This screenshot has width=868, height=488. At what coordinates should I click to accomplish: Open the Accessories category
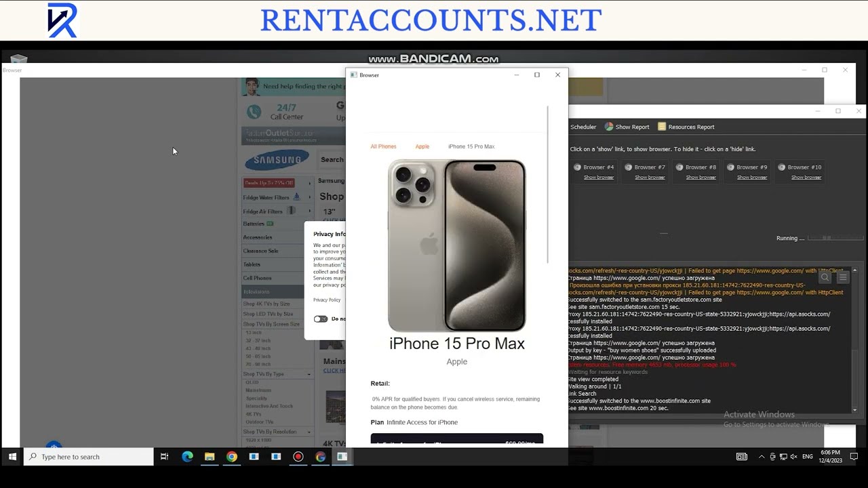[x=258, y=237]
